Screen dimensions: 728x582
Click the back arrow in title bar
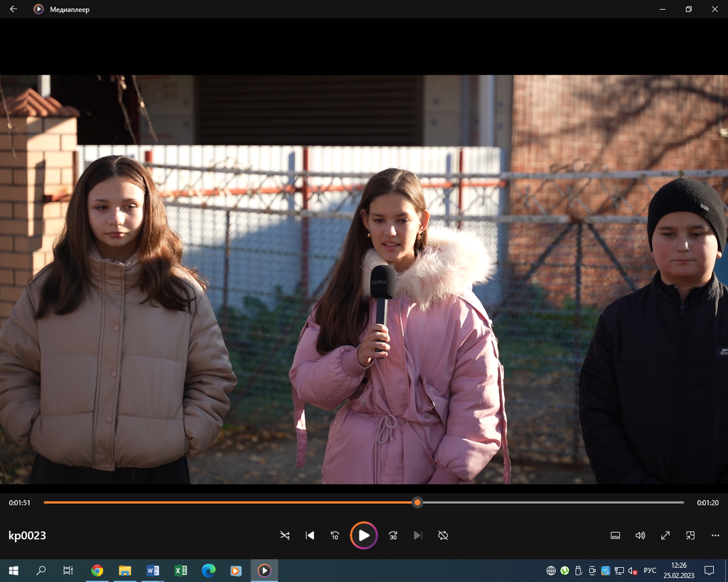tap(14, 9)
